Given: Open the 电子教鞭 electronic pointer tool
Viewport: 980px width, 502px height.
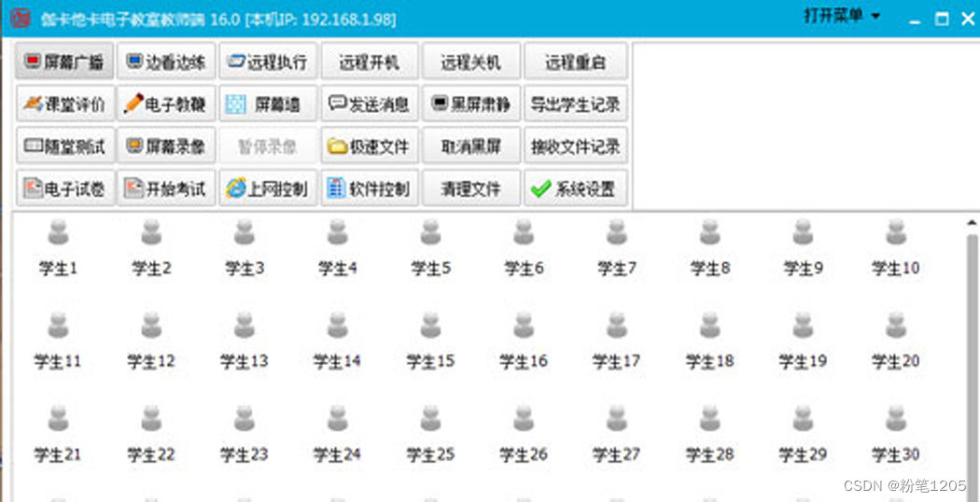Looking at the screenshot, I should tap(166, 104).
